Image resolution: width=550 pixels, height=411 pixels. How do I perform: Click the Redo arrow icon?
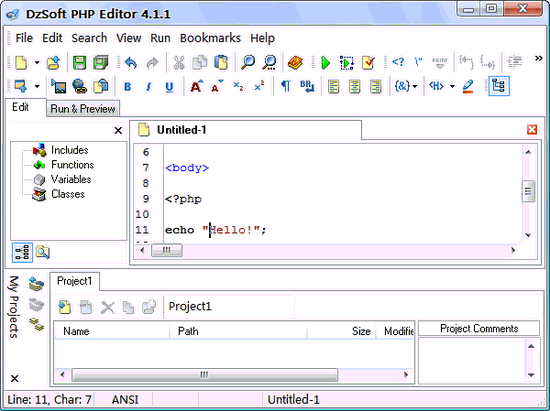click(x=152, y=63)
